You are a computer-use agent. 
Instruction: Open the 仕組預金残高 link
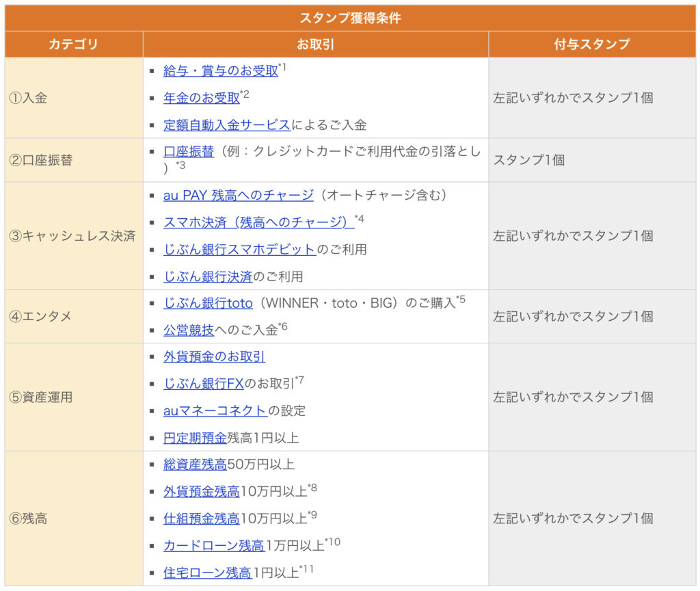pyautogui.click(x=202, y=518)
